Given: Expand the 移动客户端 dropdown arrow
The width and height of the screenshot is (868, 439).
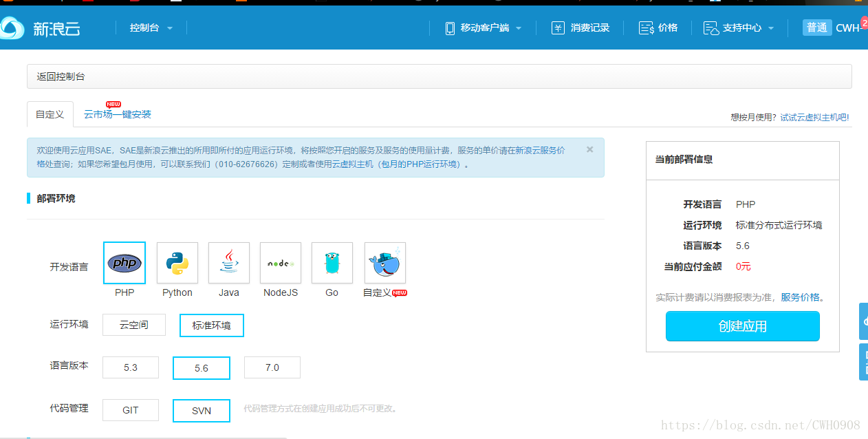Looking at the screenshot, I should coord(519,28).
